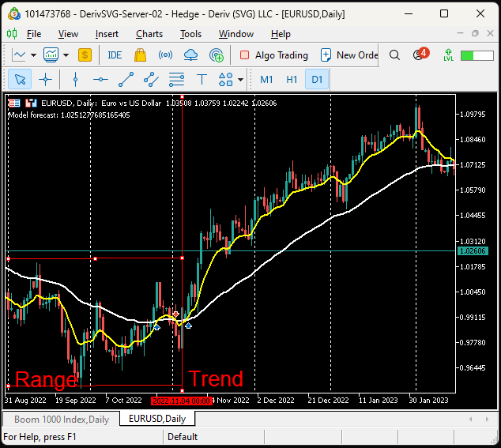Toggle Algo Trading

click(274, 55)
